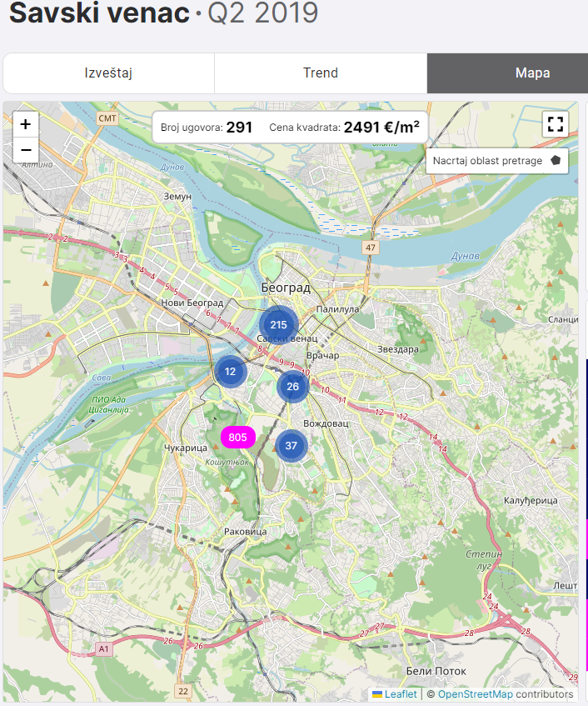Open the 215 contracts cluster marker
The height and width of the screenshot is (706, 588).
tap(278, 325)
